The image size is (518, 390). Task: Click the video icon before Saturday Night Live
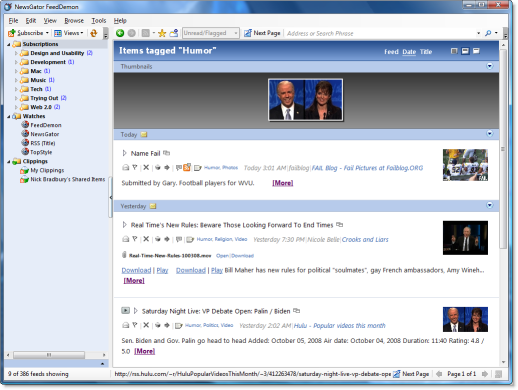125,311
